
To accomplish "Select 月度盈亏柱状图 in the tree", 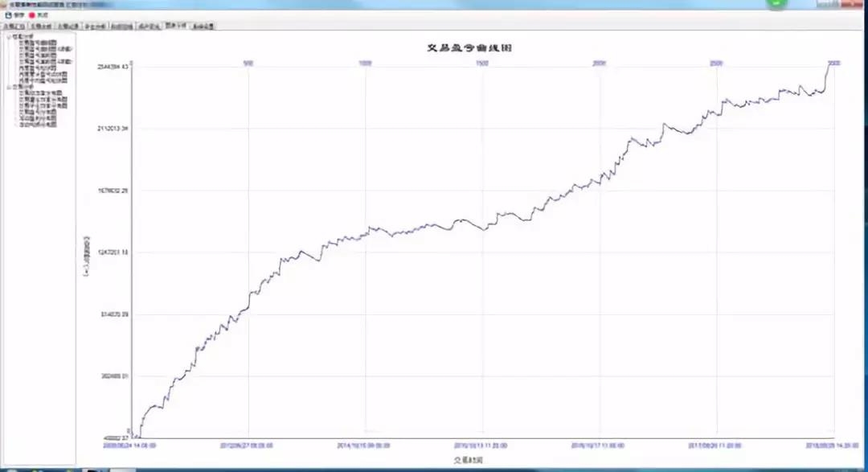I will click(38, 68).
